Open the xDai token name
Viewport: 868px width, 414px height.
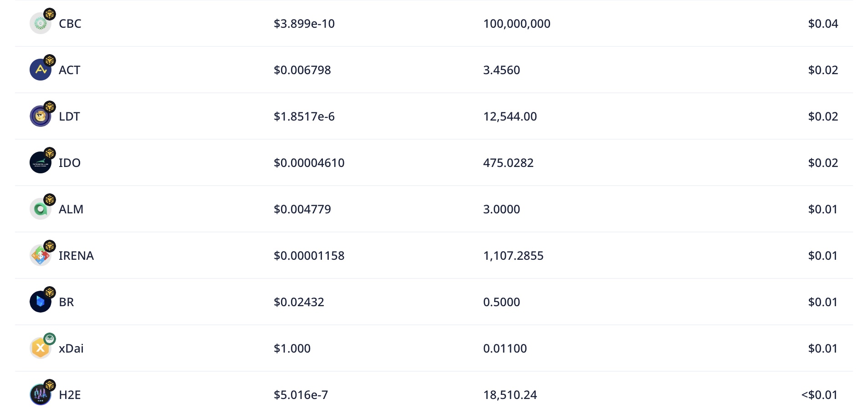(x=71, y=348)
